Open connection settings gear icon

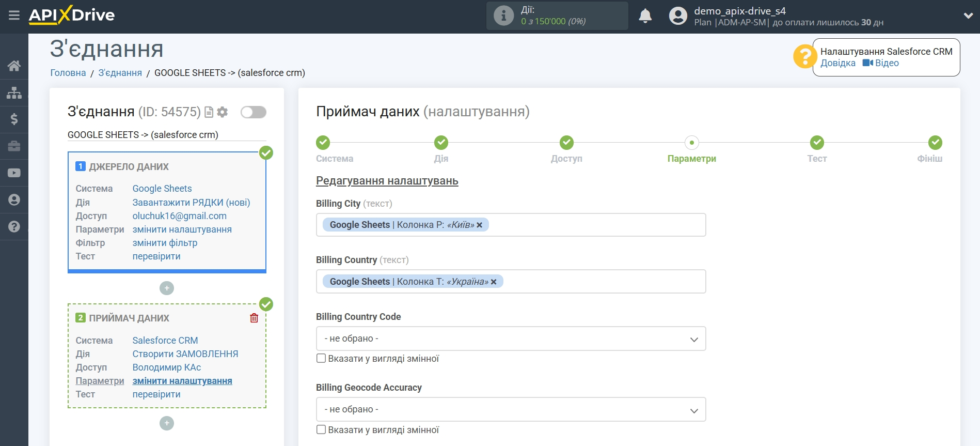point(223,112)
